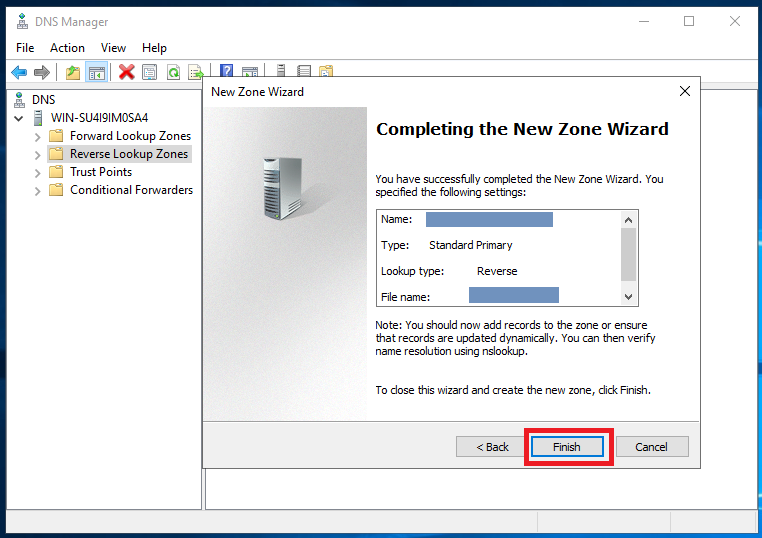Select the DNS tree label

click(x=44, y=100)
